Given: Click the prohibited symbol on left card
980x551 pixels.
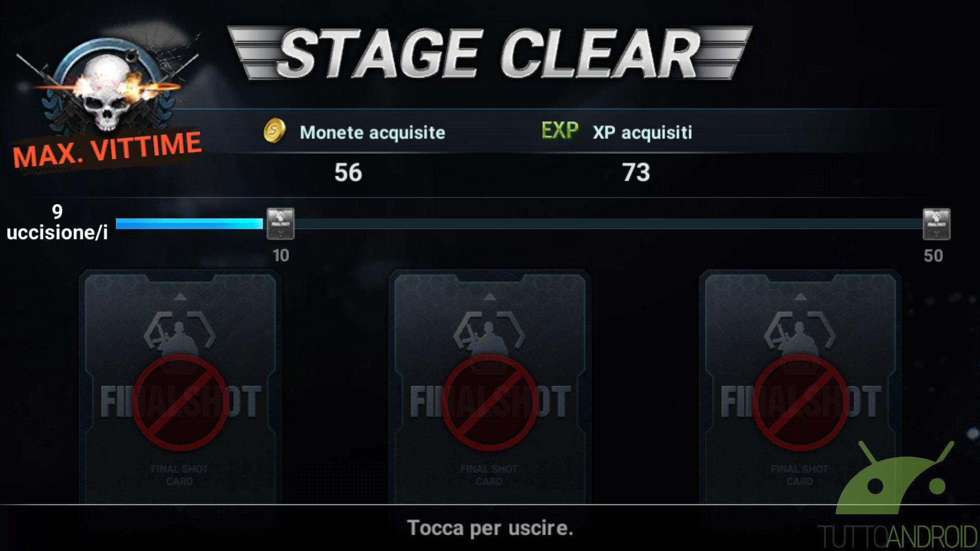Looking at the screenshot, I should coord(180,403).
